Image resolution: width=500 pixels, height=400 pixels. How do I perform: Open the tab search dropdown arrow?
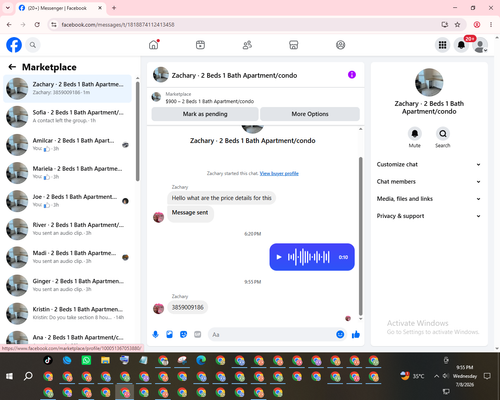tap(8, 8)
